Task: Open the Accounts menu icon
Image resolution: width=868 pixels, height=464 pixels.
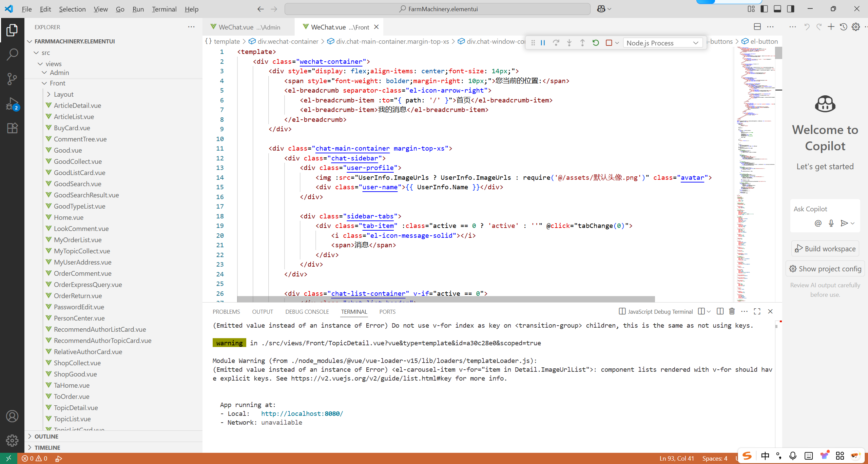Action: [12, 416]
